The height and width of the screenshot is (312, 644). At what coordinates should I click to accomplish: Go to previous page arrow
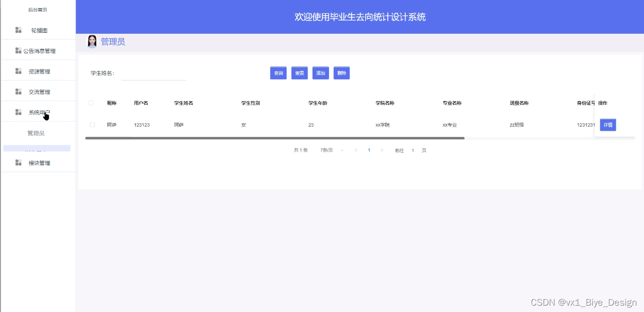pos(356,150)
